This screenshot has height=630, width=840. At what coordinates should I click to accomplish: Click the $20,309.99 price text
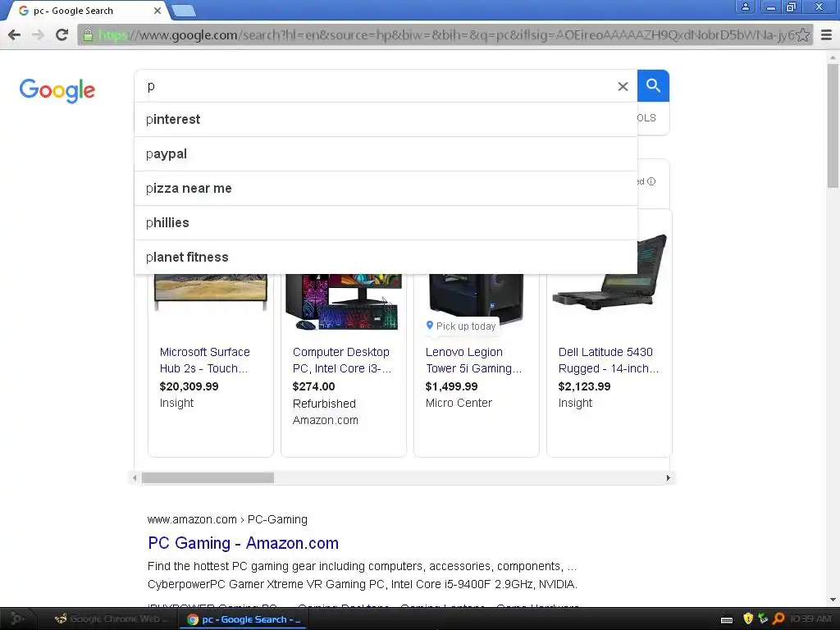(189, 386)
